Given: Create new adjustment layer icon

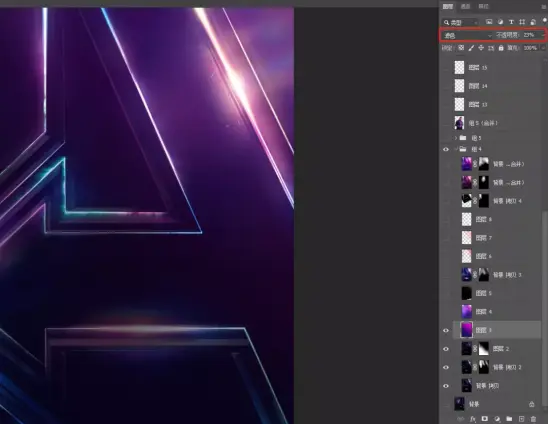Looking at the screenshot, I should click(x=497, y=419).
